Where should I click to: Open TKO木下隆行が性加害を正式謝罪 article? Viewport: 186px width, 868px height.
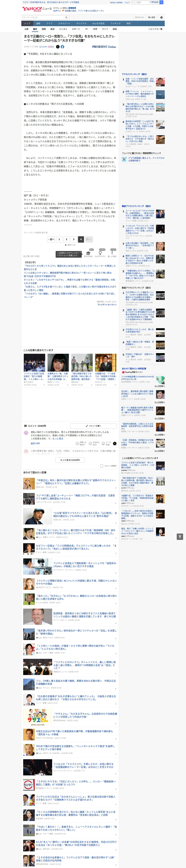(76, 748)
